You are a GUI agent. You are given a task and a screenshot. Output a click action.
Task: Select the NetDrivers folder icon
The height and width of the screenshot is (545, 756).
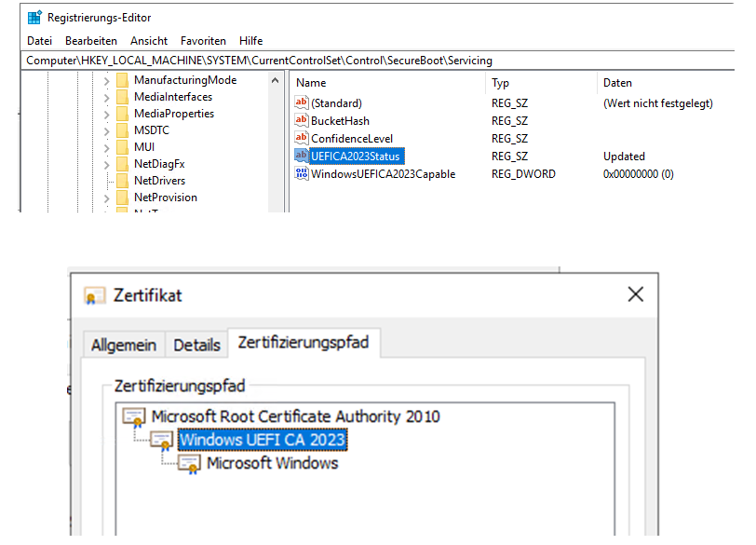click(123, 181)
